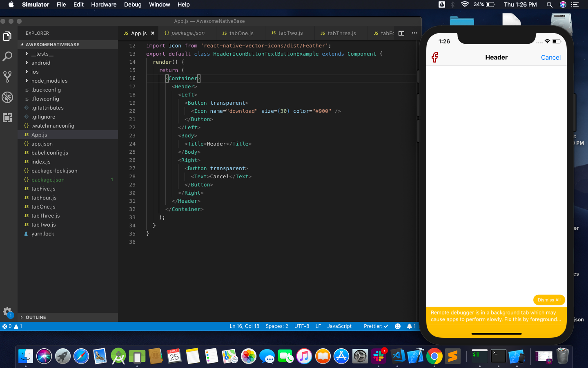588x368 pixels.
Task: Expand the OUTLINE section
Action: pos(68,317)
